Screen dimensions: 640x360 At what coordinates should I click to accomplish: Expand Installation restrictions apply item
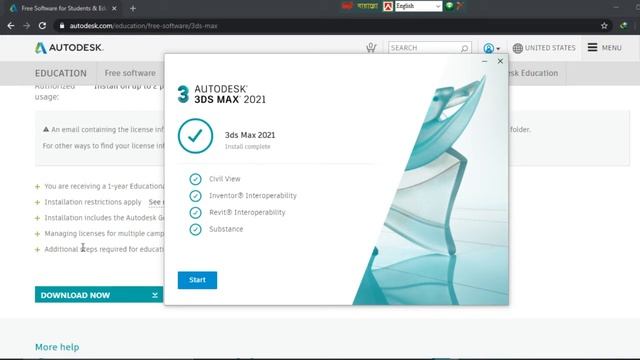(38, 202)
